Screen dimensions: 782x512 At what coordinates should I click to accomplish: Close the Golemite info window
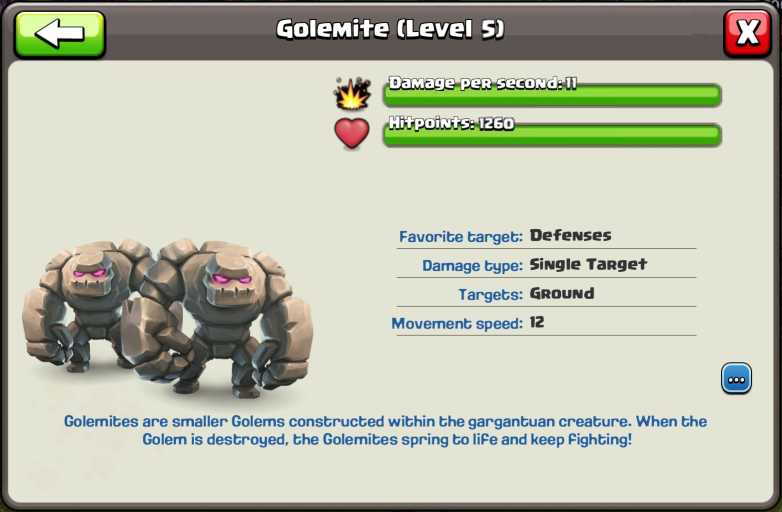click(x=748, y=33)
